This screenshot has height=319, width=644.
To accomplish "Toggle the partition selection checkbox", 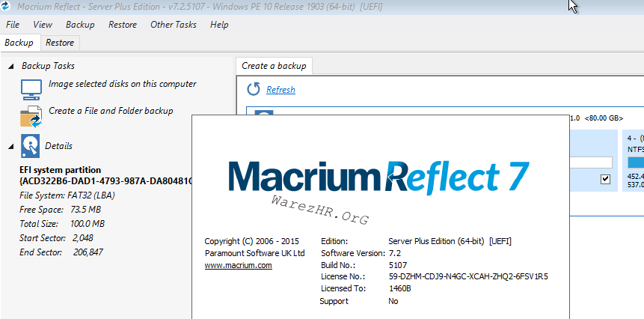I will pos(604,179).
